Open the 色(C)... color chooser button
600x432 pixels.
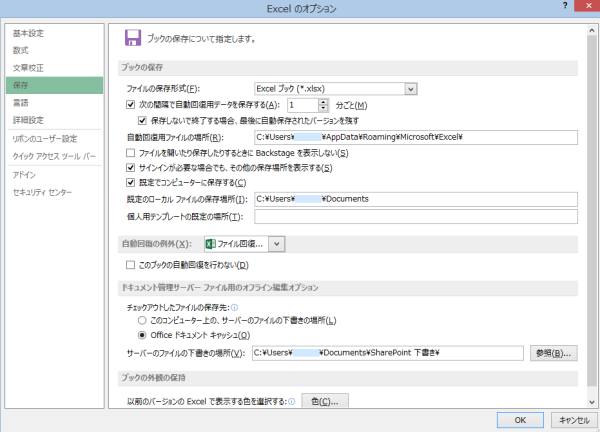pos(324,401)
